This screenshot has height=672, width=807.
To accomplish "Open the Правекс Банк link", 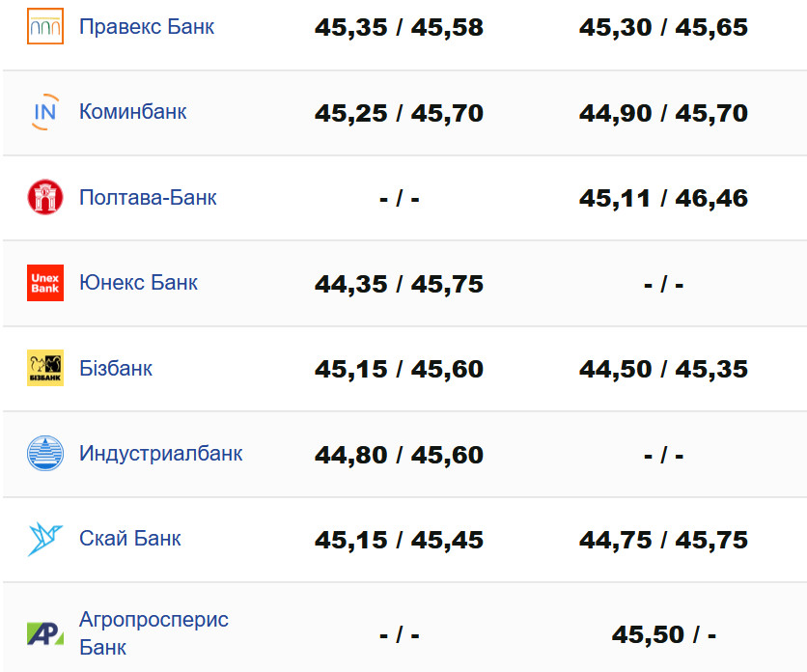I will pos(147,26).
